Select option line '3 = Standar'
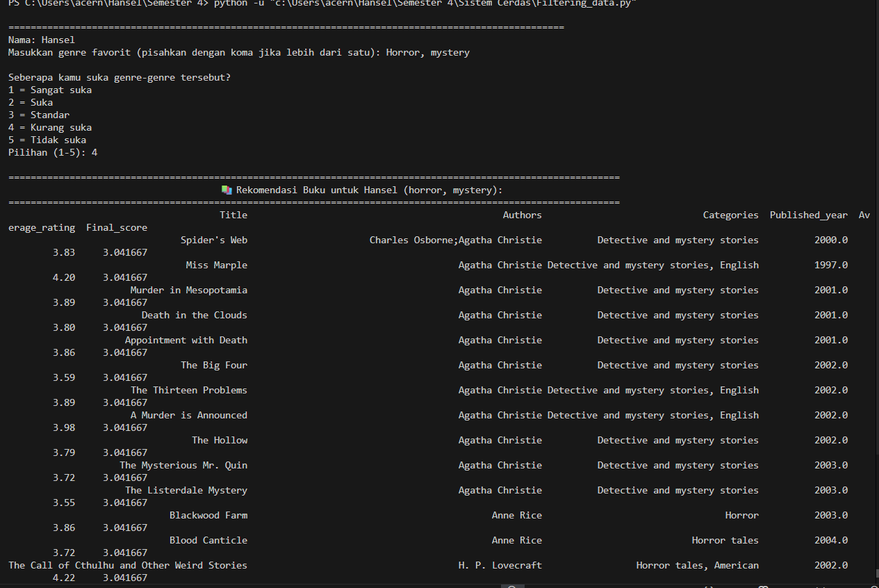 click(39, 115)
